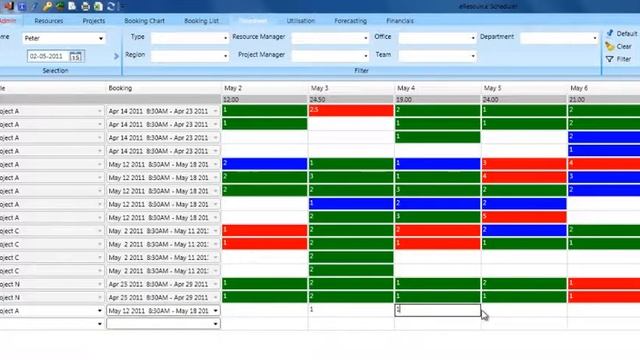Click the Default button label
This screenshot has height=360, width=640.
[x=627, y=33]
